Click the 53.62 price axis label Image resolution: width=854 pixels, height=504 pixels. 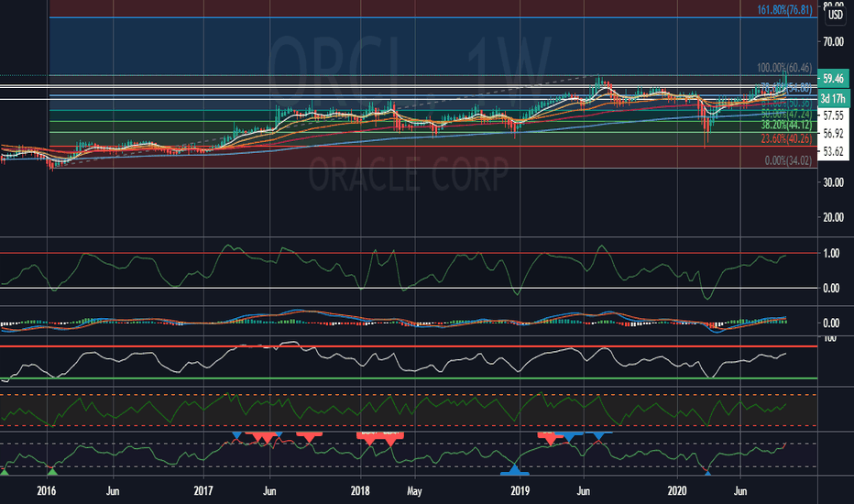click(833, 151)
